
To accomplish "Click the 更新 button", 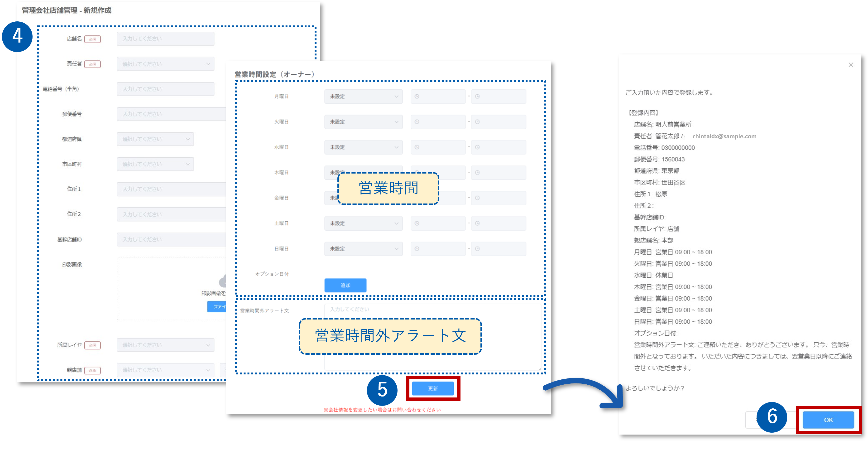I will (x=433, y=388).
